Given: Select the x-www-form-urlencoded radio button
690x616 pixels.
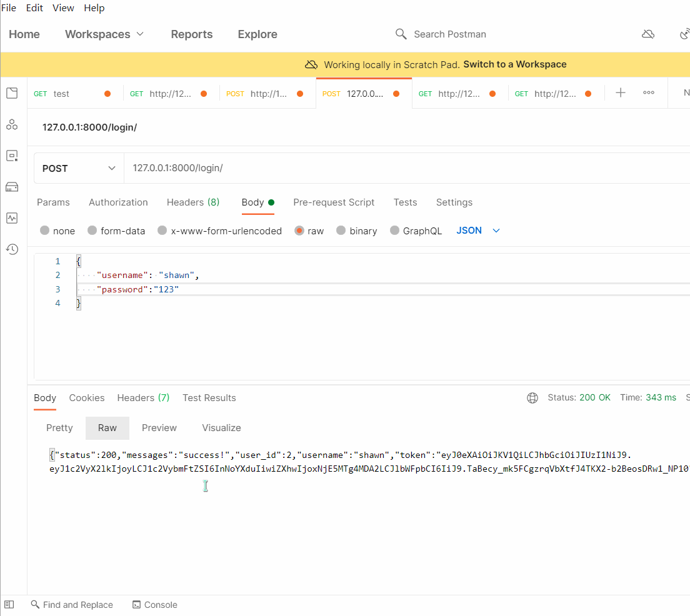Looking at the screenshot, I should [162, 231].
